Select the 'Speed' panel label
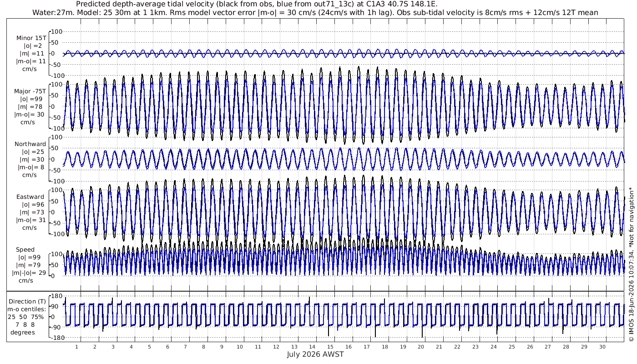This screenshot has height=364, width=637. 25,250
